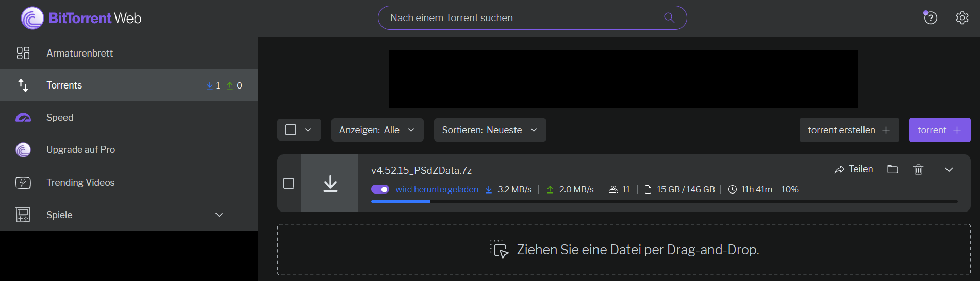Open the torrent's containing folder icon
Image resolution: width=980 pixels, height=281 pixels.
tap(892, 169)
